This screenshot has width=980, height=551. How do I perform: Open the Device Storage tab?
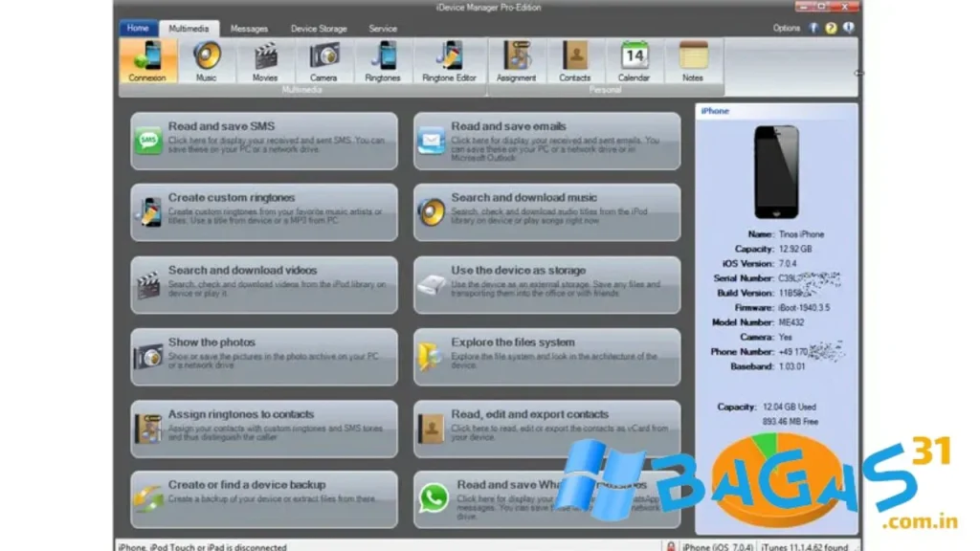[x=319, y=29]
